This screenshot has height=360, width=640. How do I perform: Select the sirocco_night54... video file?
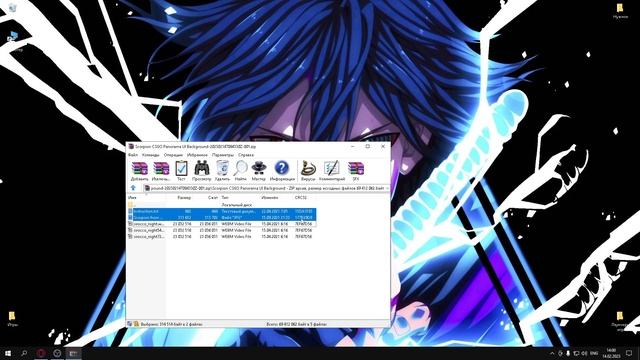221,230
